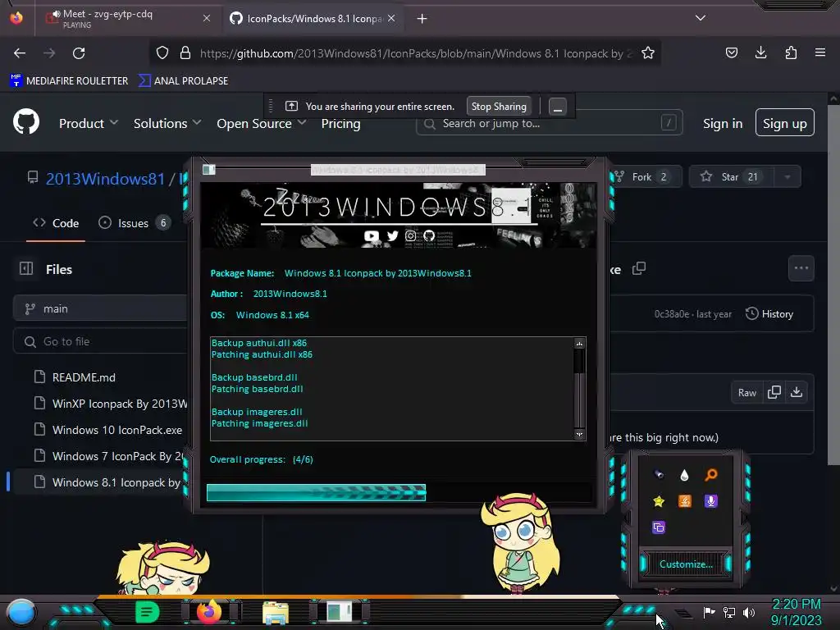The image size is (840, 630).
Task: Open Pocket save icon in Firefox toolbar
Action: (x=731, y=52)
